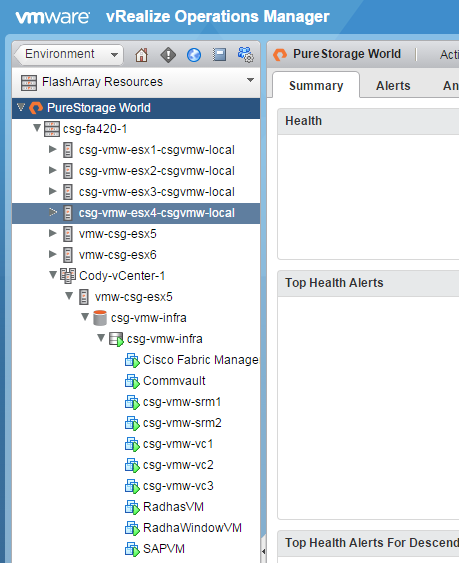Click the csg-vmw-srm1 VM icon
The height and width of the screenshot is (563, 459).
tap(132, 402)
